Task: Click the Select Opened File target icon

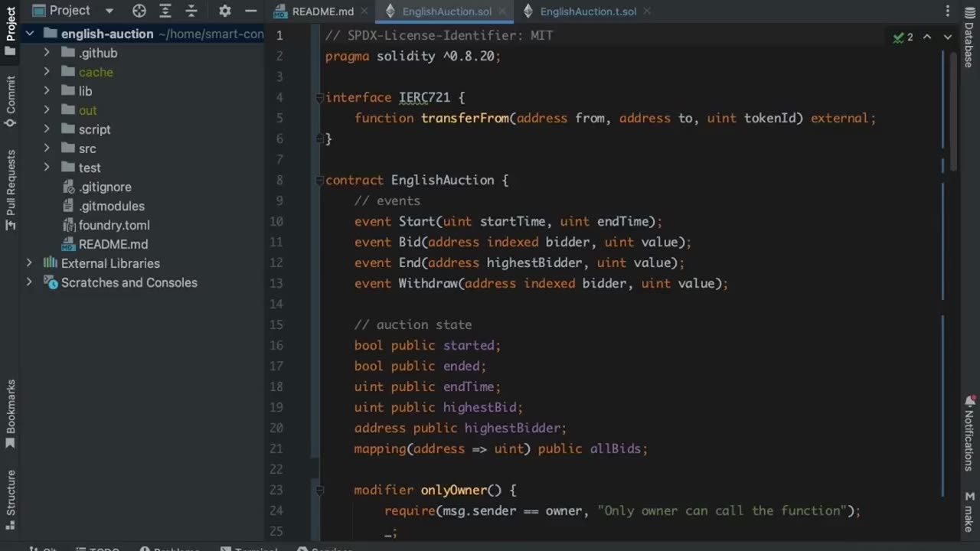Action: pyautogui.click(x=139, y=11)
